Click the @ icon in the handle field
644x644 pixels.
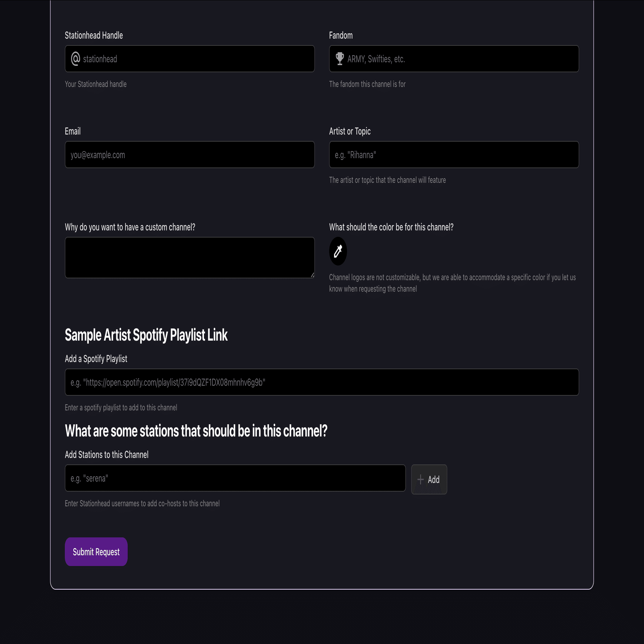point(75,59)
